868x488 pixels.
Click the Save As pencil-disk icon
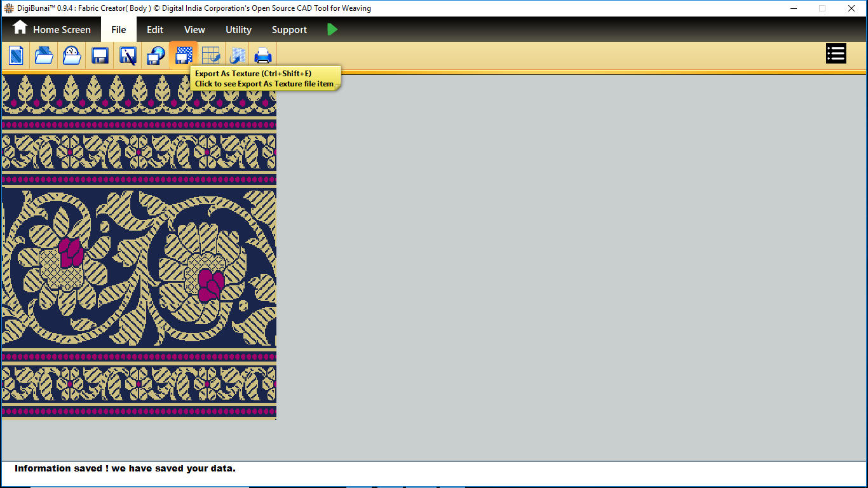128,55
